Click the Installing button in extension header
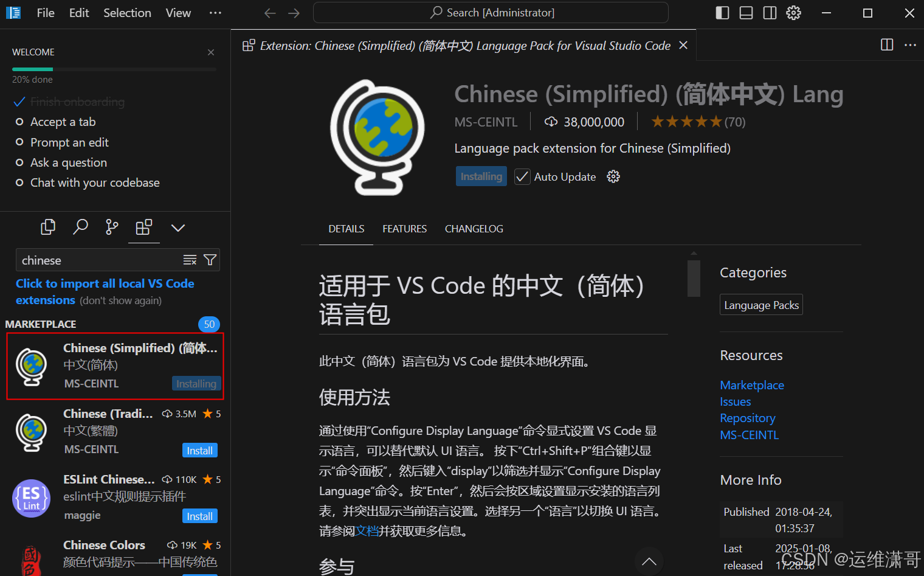The height and width of the screenshot is (576, 924). click(x=481, y=176)
